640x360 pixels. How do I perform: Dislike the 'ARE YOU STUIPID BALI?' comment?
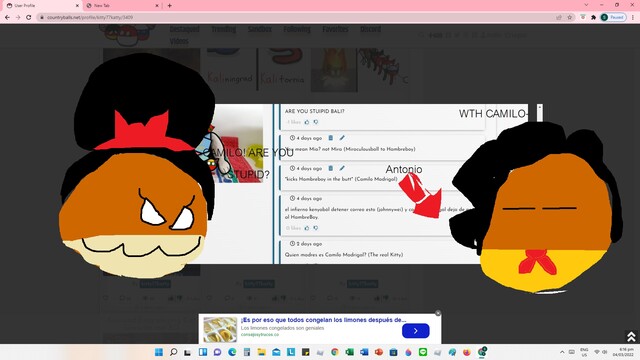click(x=316, y=122)
